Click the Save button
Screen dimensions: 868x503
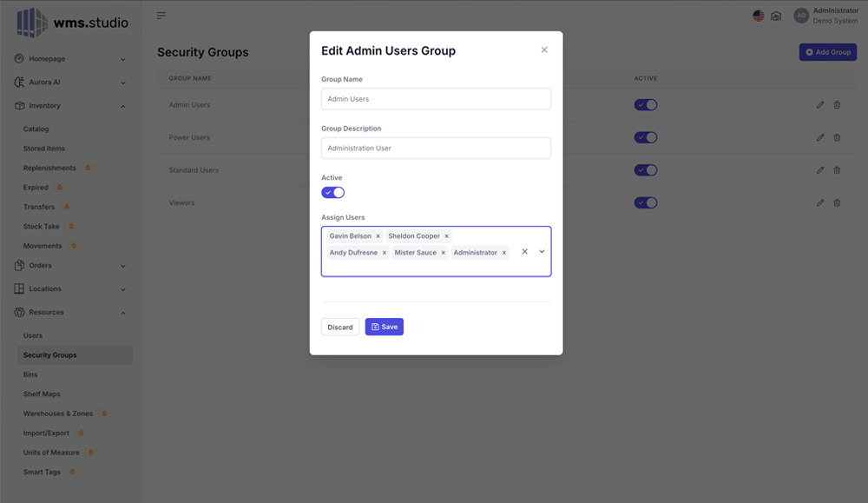pos(384,327)
